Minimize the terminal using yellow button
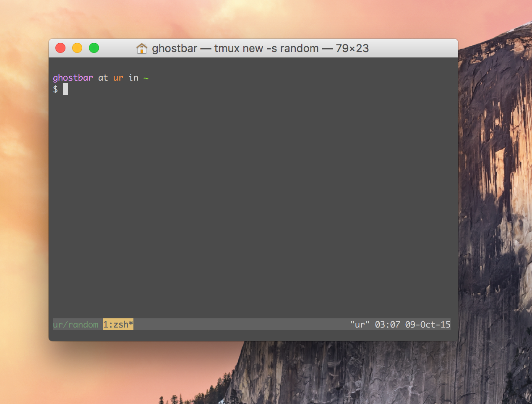The width and height of the screenshot is (532, 404). pyautogui.click(x=77, y=48)
